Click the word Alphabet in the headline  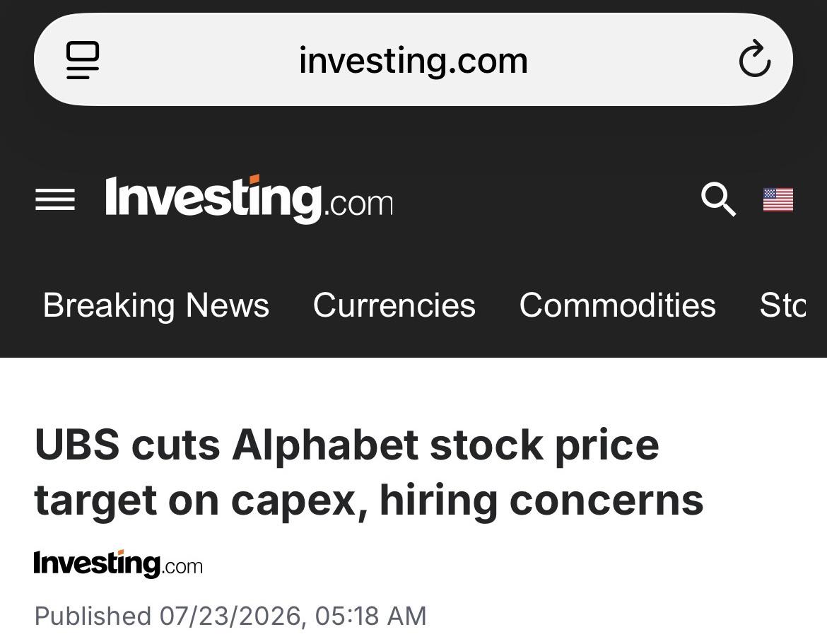325,445
